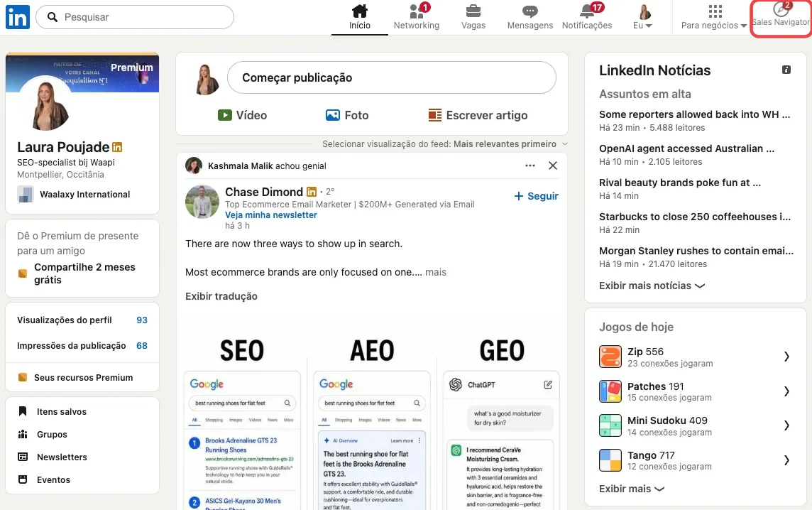The height and width of the screenshot is (510, 812).
Task: Open the Grupos icon
Action: tap(23, 434)
